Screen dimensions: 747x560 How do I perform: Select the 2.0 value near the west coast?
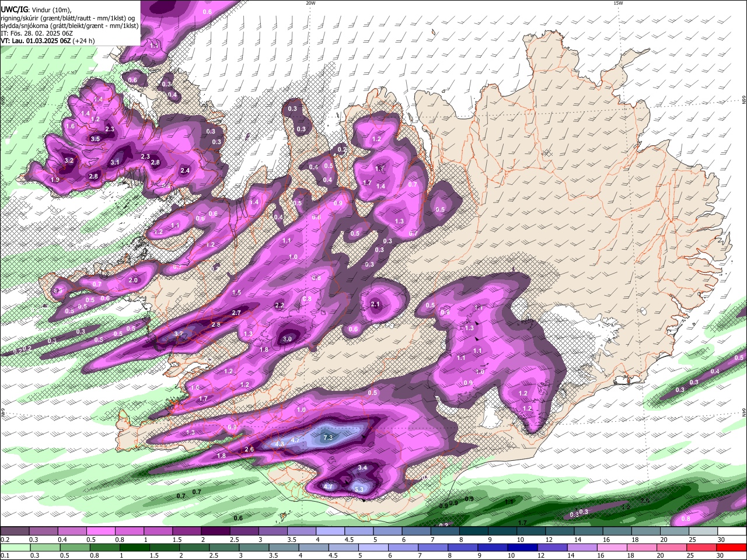click(133, 281)
